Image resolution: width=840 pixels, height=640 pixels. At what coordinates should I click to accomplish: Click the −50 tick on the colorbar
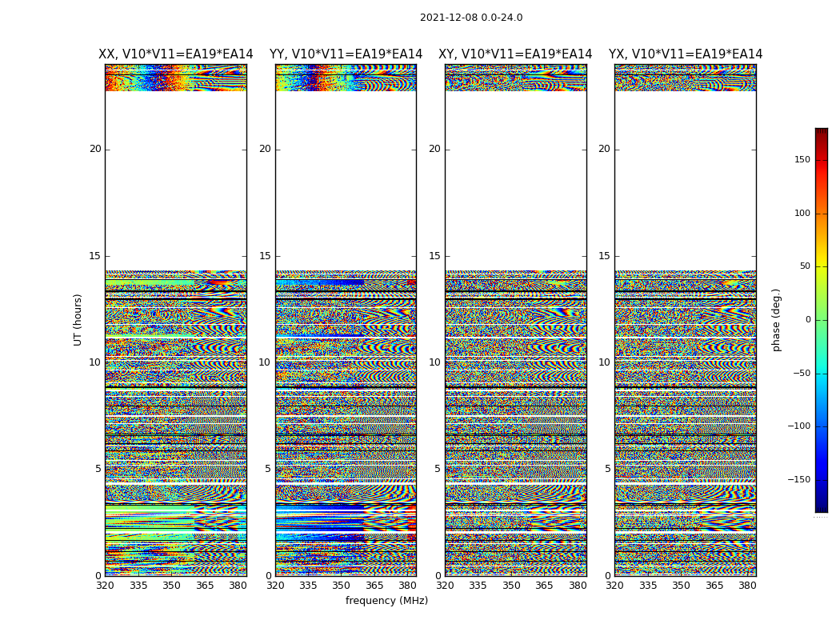(x=801, y=374)
